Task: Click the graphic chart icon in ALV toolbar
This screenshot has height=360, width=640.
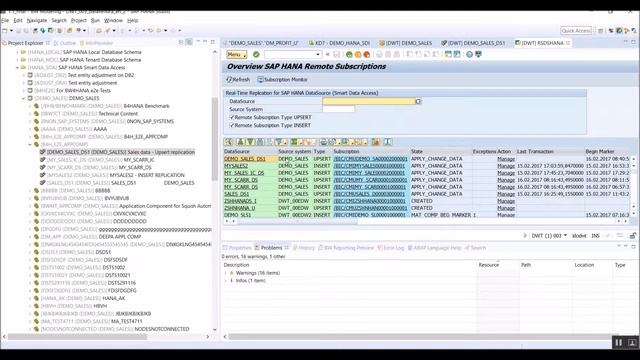Action: pyautogui.click(x=376, y=142)
